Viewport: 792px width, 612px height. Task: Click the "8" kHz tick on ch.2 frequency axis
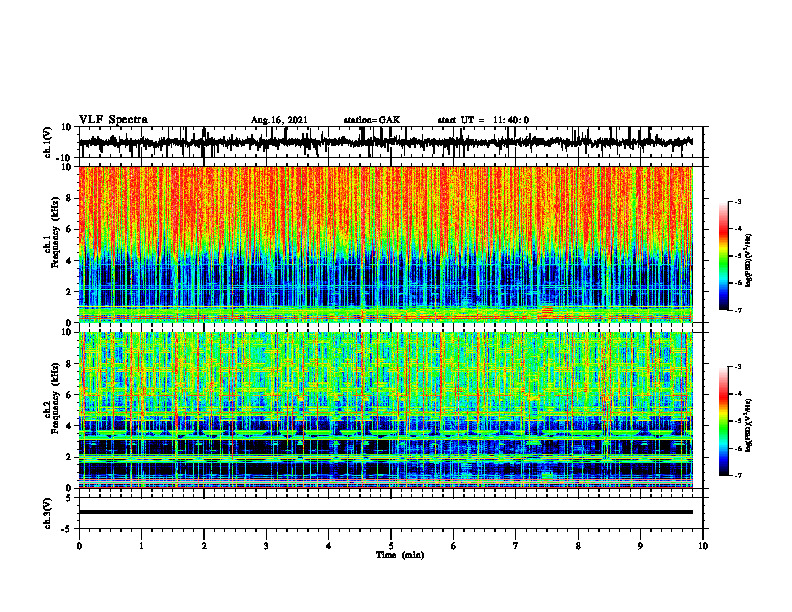[x=69, y=364]
